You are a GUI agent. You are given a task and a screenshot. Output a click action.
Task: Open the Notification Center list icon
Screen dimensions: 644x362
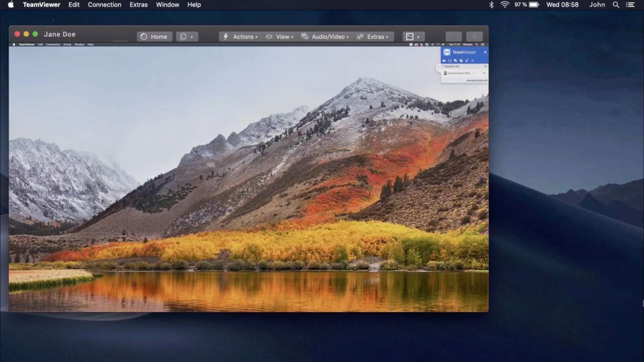tap(630, 5)
